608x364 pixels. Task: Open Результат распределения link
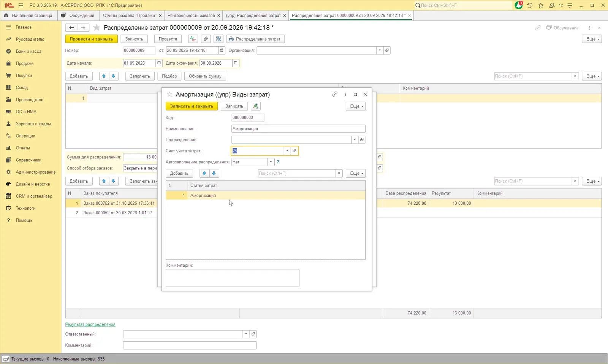coord(90,324)
